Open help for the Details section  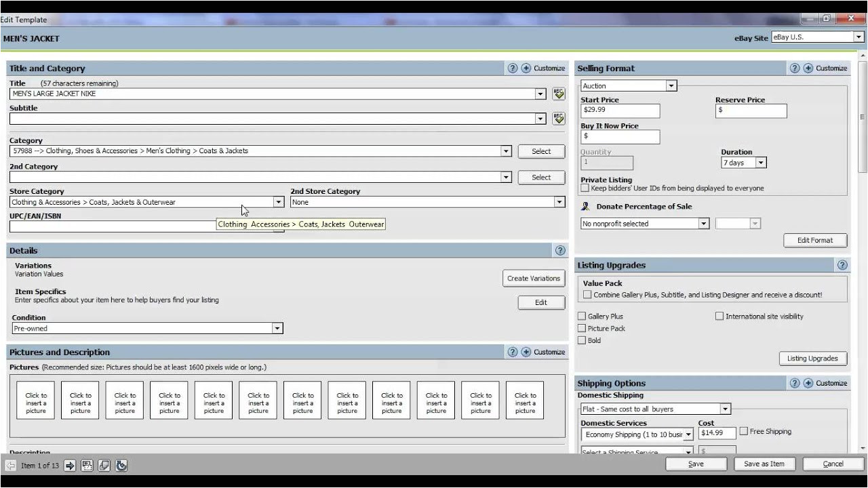pyautogui.click(x=560, y=250)
